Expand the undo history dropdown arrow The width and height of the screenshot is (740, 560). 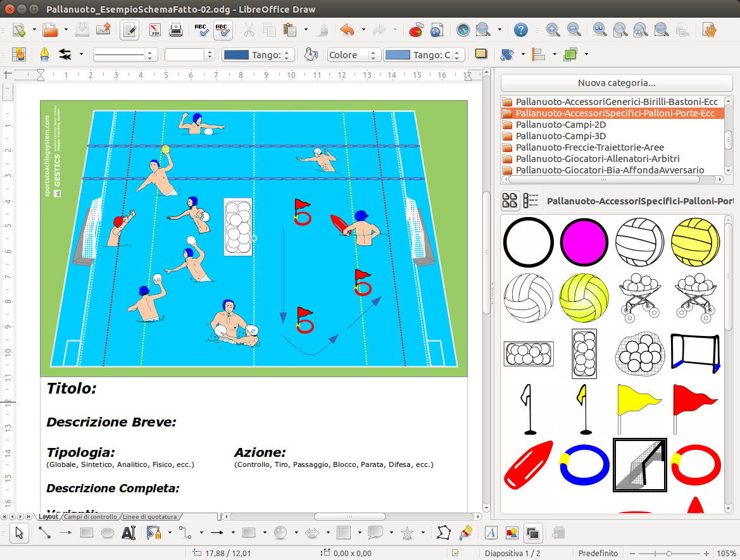[x=363, y=30]
